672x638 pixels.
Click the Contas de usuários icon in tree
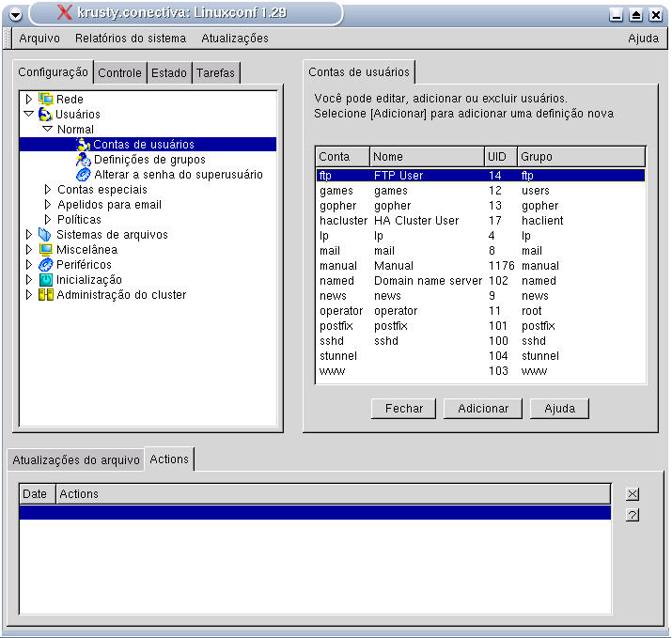pyautogui.click(x=83, y=145)
